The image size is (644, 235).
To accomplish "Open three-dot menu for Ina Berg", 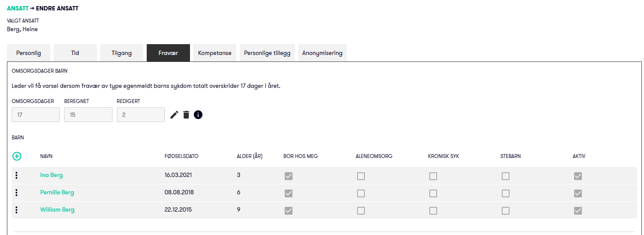I will tap(16, 175).
